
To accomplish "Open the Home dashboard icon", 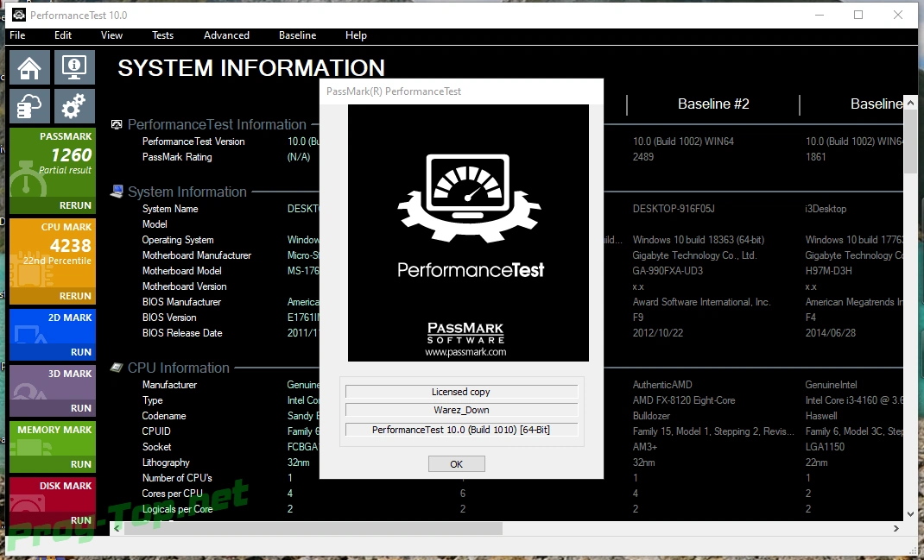I will [29, 67].
